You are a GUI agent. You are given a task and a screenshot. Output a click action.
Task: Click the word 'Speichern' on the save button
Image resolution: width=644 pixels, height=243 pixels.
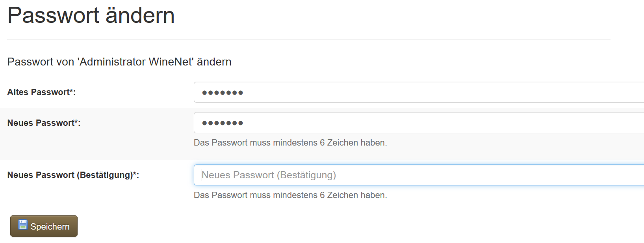click(50, 227)
